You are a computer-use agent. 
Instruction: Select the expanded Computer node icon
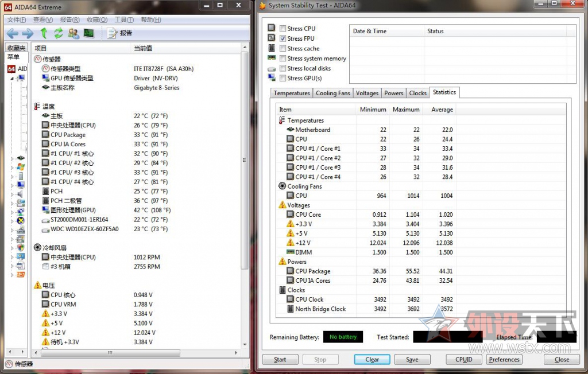pyautogui.click(x=21, y=79)
